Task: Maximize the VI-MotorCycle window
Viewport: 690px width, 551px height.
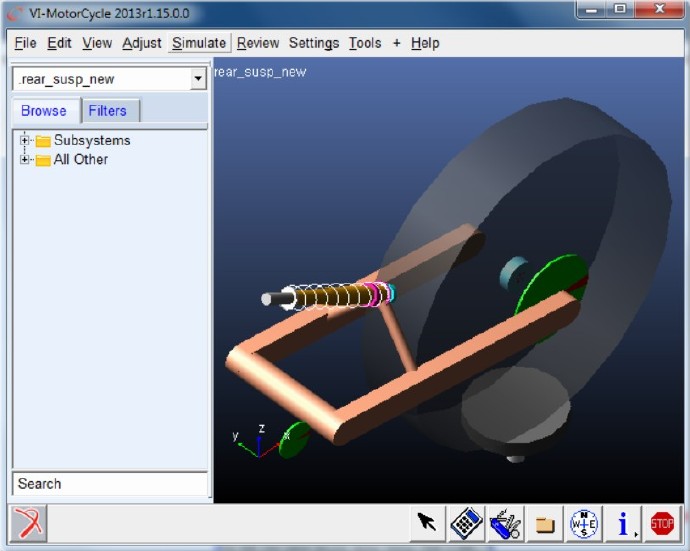Action: click(x=620, y=10)
